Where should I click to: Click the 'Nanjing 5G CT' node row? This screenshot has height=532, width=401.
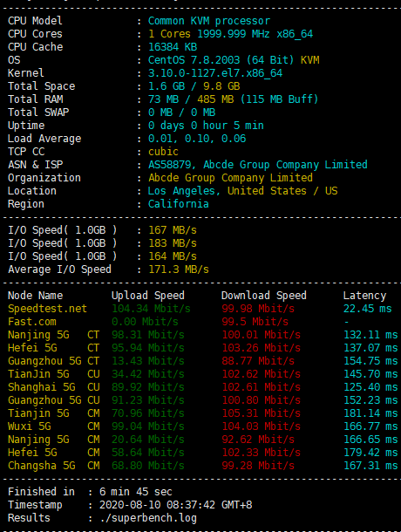[x=53, y=335]
